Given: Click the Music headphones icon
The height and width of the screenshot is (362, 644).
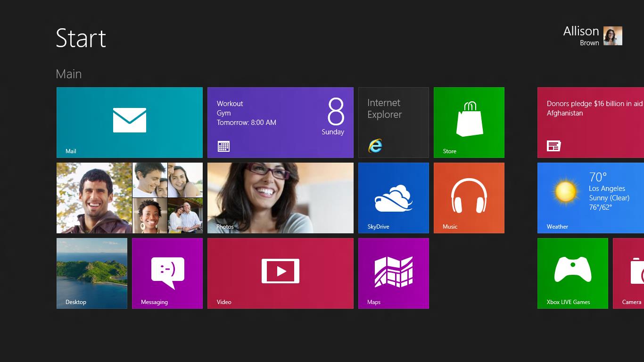Looking at the screenshot, I should click(x=469, y=196).
